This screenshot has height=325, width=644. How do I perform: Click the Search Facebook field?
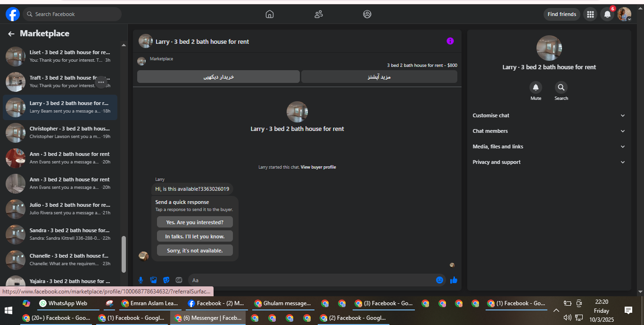[x=72, y=14]
